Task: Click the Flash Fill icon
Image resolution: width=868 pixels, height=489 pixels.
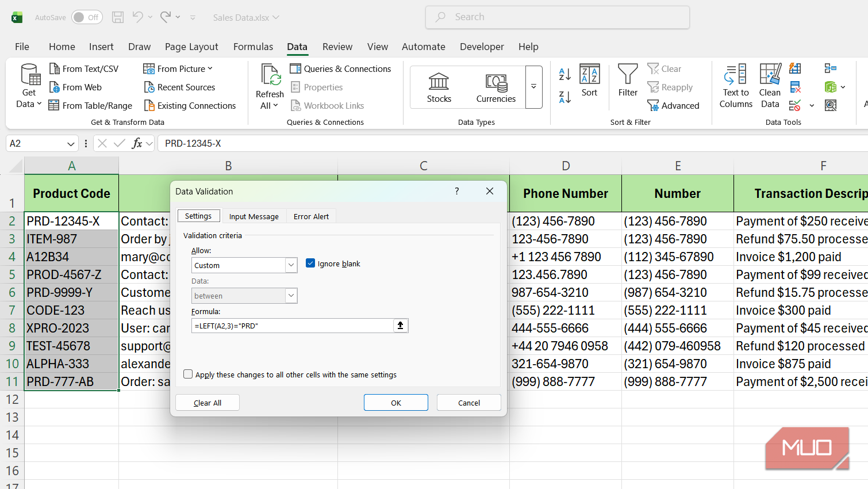Action: pyautogui.click(x=795, y=69)
